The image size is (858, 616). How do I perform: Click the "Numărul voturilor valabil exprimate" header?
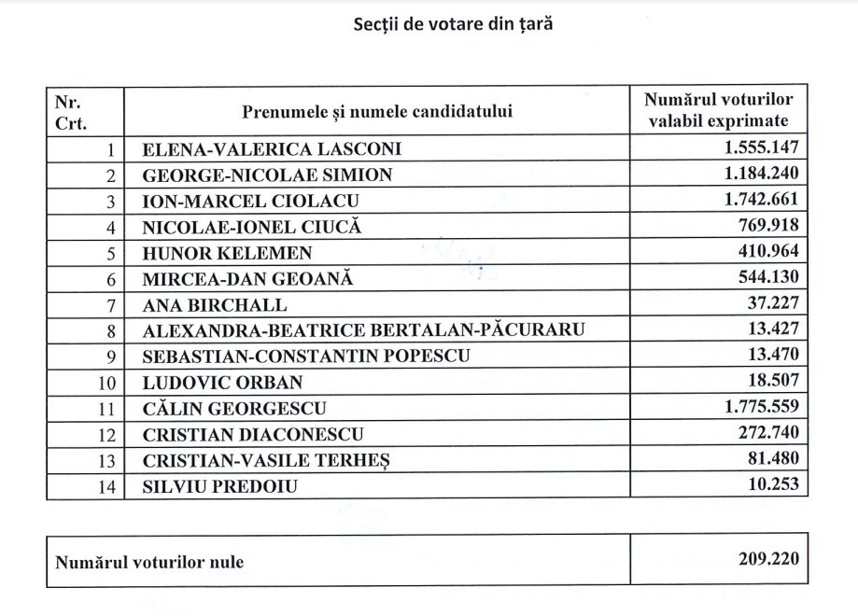(x=719, y=111)
